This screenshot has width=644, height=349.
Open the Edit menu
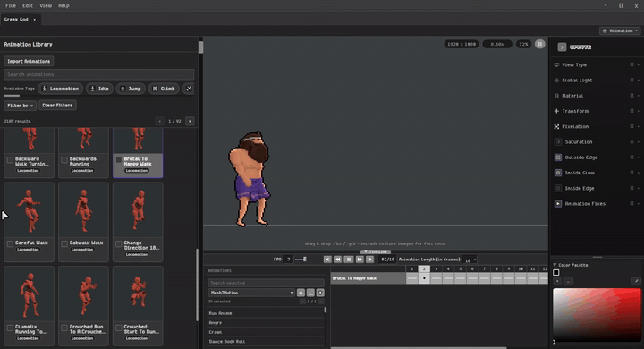28,5
